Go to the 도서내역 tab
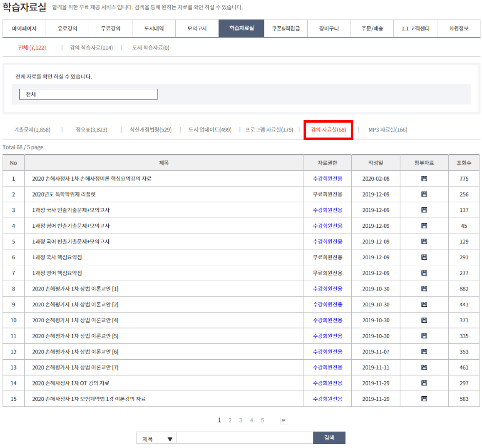482x448 pixels. coord(154,28)
